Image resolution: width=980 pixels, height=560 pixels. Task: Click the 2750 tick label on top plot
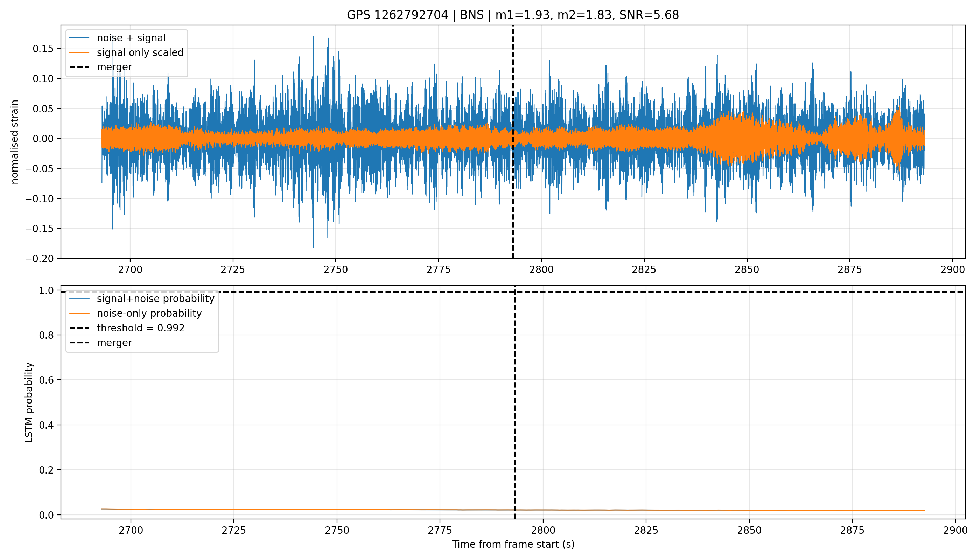[x=335, y=269]
